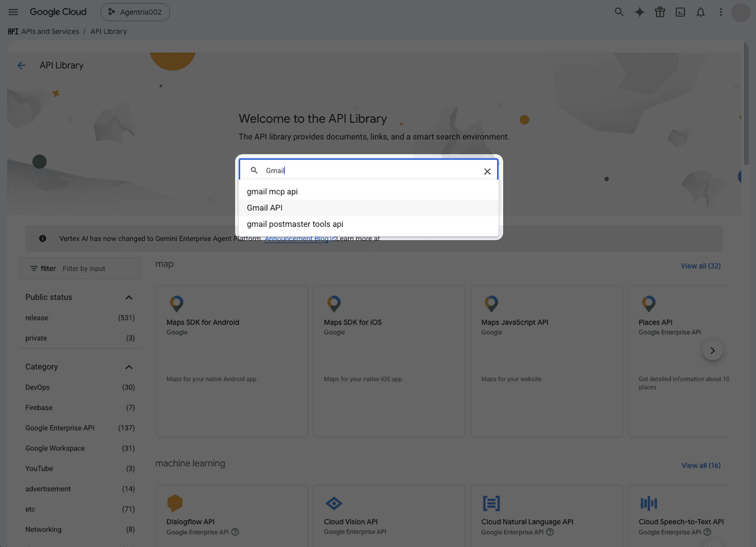Screen dimensions: 756x547
Task: View all 16 machine learning APIs
Action: point(701,466)
